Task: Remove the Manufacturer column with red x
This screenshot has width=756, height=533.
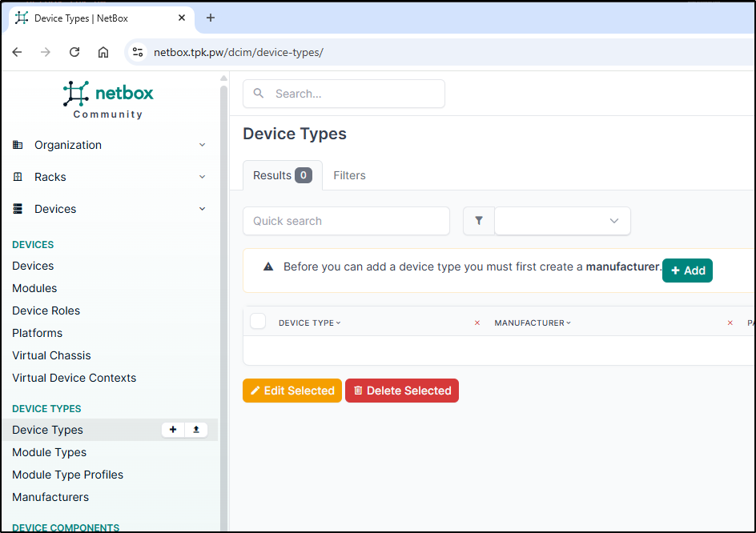Action: pos(730,323)
